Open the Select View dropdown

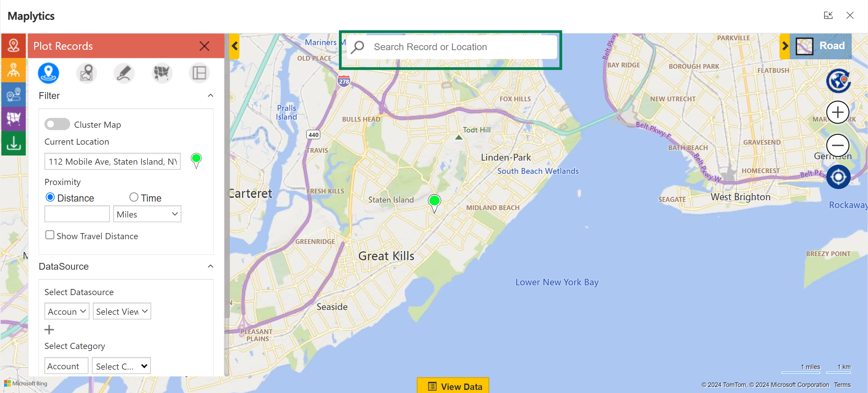click(121, 311)
